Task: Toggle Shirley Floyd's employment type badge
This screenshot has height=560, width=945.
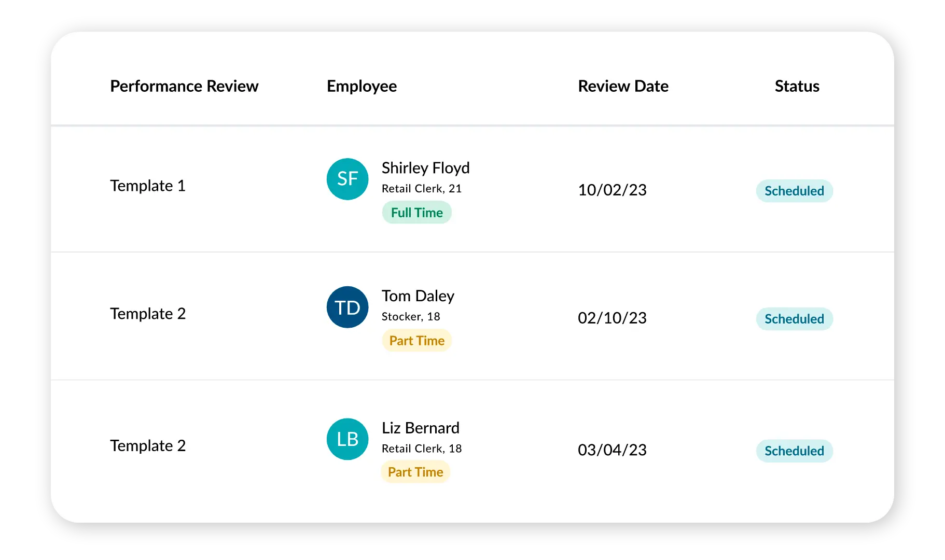Action: tap(416, 212)
